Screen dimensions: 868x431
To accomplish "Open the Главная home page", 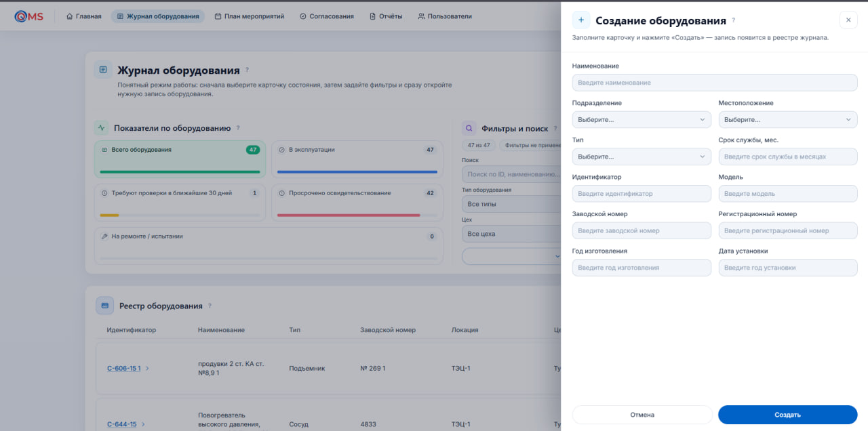I will [x=84, y=16].
